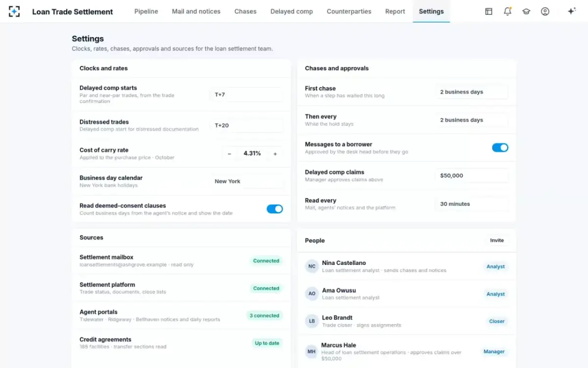The height and width of the screenshot is (368, 588).
Task: Click Leo Brandt's name
Action: (x=337, y=318)
